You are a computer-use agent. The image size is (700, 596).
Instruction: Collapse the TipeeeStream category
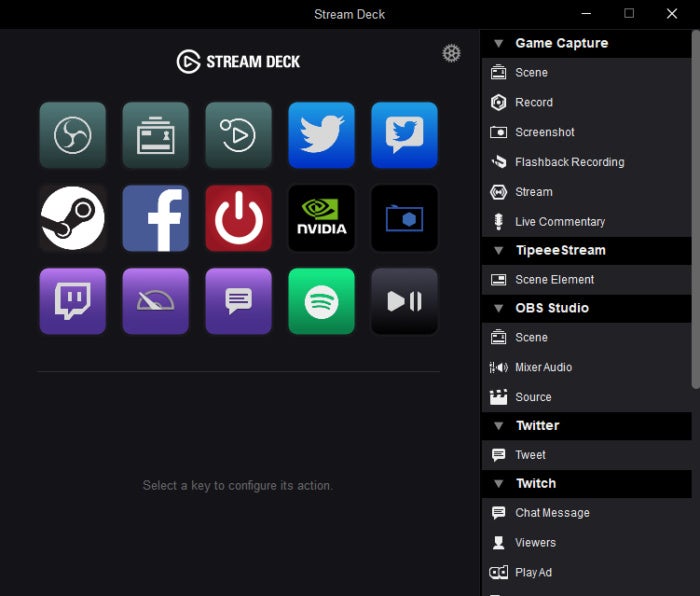click(x=499, y=250)
